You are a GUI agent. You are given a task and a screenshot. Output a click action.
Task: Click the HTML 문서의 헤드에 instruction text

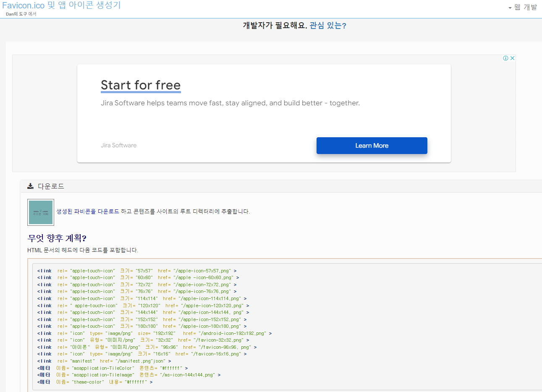(x=83, y=250)
